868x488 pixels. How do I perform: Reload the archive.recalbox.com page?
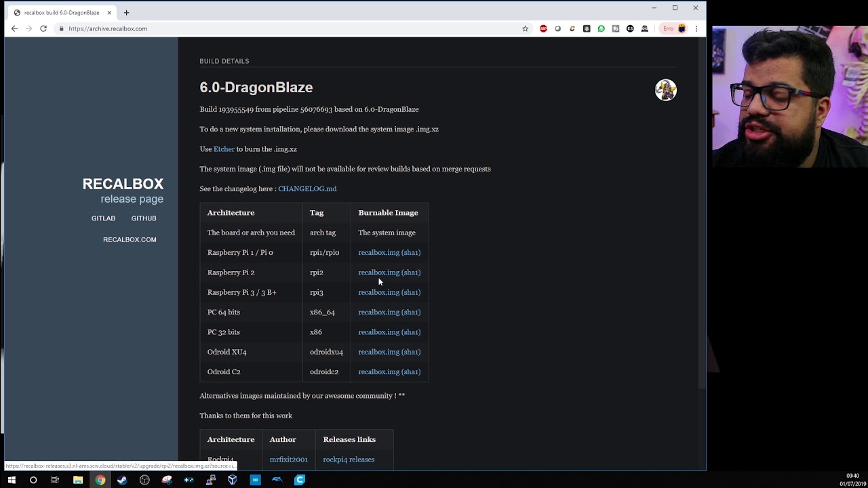[x=43, y=28]
